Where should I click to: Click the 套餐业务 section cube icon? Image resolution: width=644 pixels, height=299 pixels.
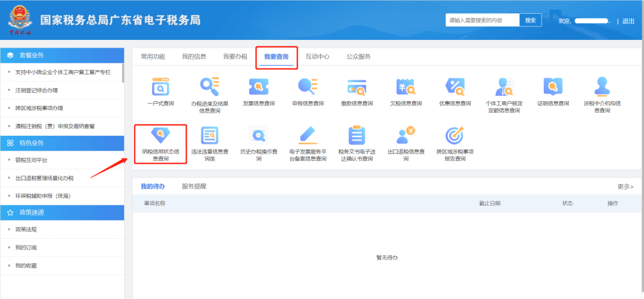10,55
